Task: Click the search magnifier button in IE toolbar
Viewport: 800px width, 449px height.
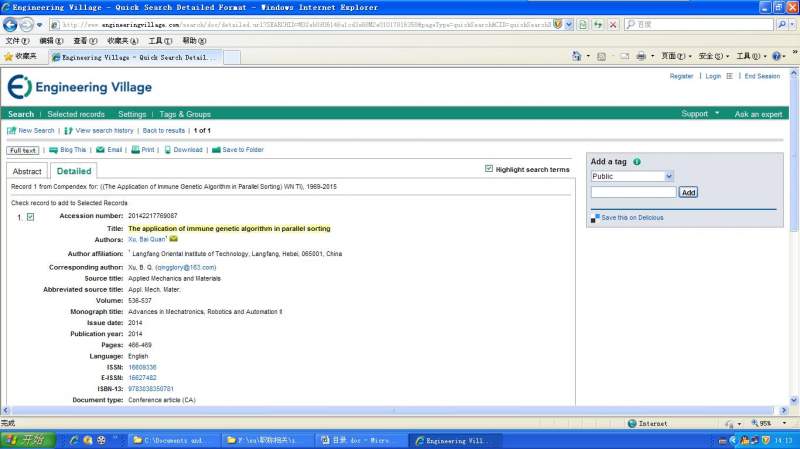Action: (x=782, y=24)
